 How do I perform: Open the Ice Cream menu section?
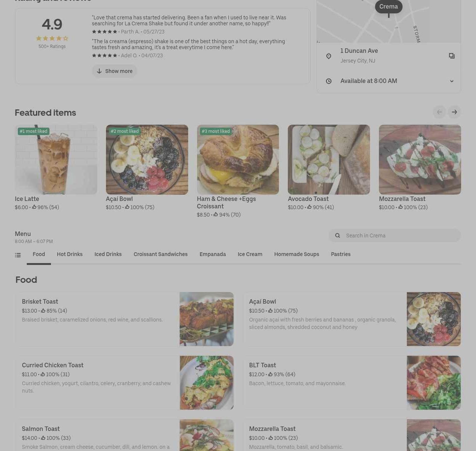pyautogui.click(x=250, y=254)
